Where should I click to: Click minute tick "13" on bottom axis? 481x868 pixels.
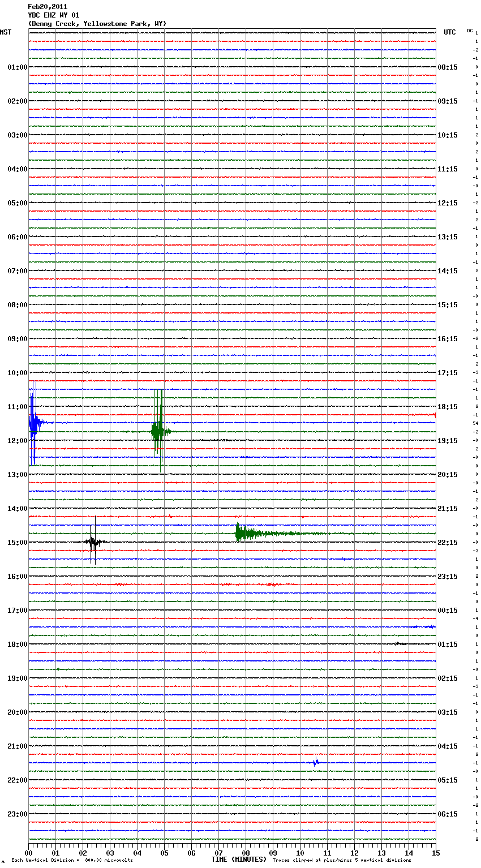381,853
